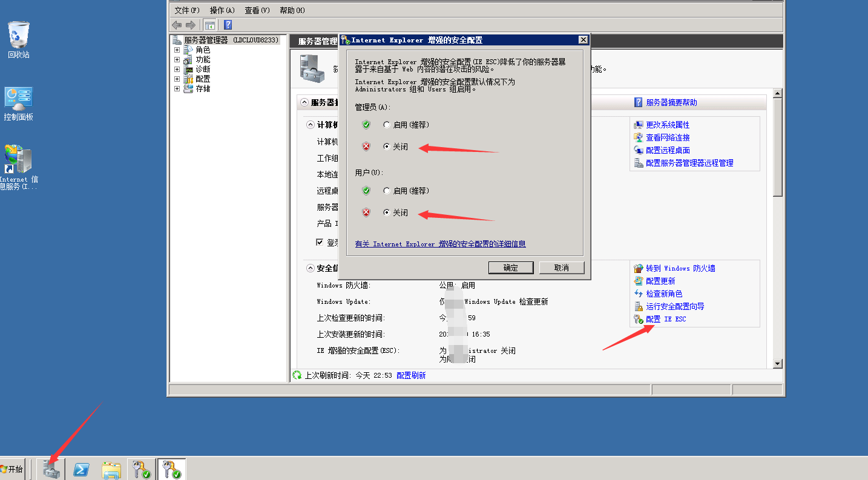868x480 pixels.
Task: Expand the 配置 tree node
Action: tap(177, 79)
